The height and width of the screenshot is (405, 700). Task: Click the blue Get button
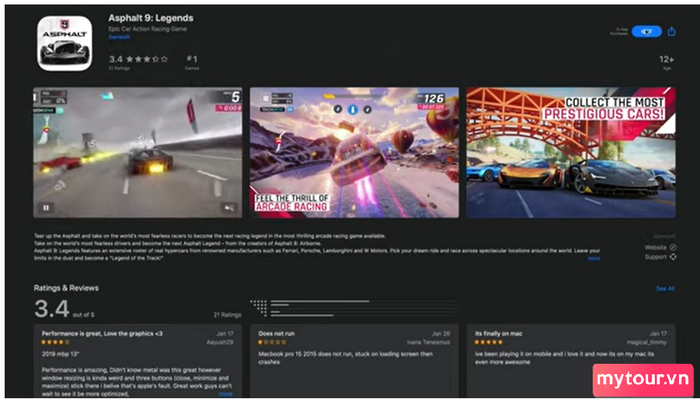click(x=646, y=32)
